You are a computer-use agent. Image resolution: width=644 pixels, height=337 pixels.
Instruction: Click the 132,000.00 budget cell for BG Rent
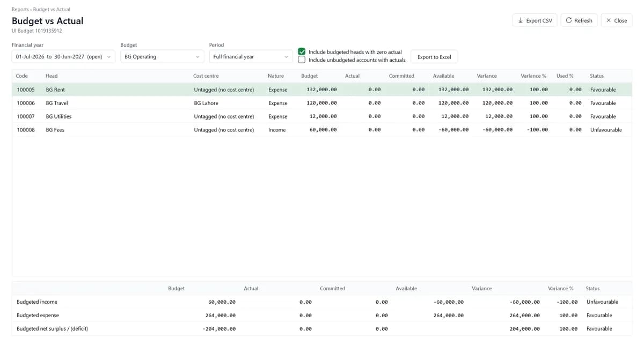[x=321, y=90]
